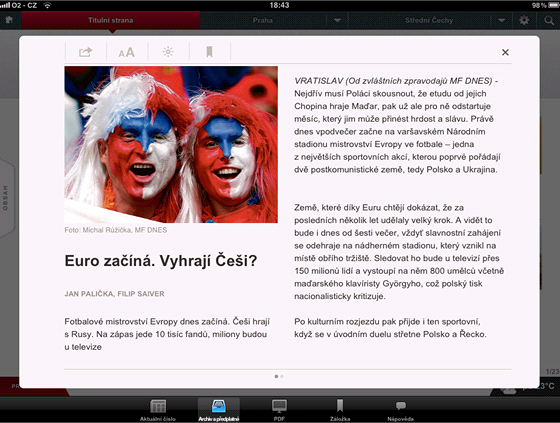Close the article popup with the X
The image size is (560, 423).
pos(505,53)
